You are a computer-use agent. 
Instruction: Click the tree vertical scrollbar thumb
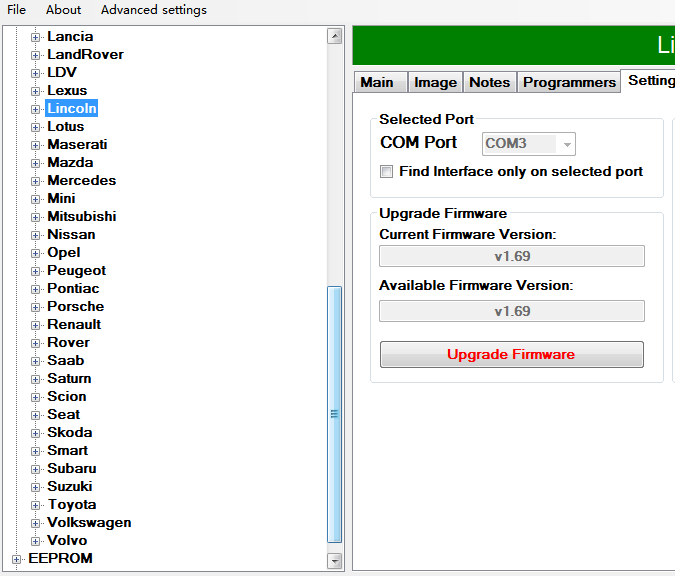334,414
